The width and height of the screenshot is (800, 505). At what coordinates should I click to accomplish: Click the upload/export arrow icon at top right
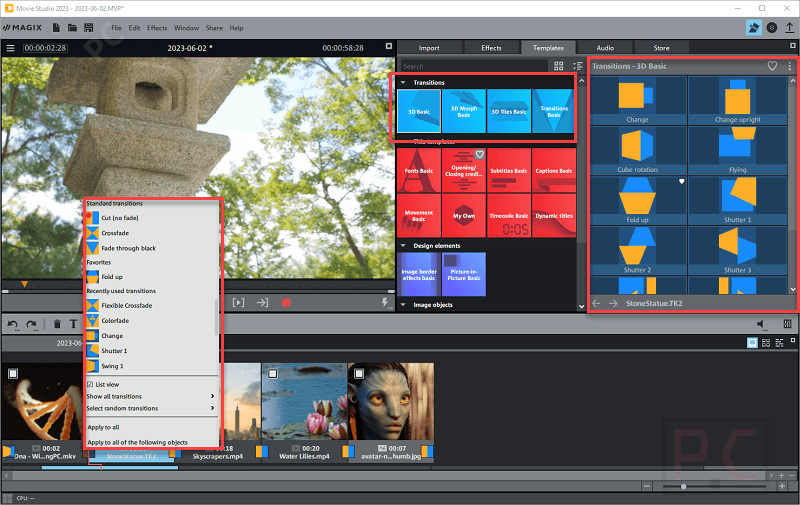coord(789,28)
